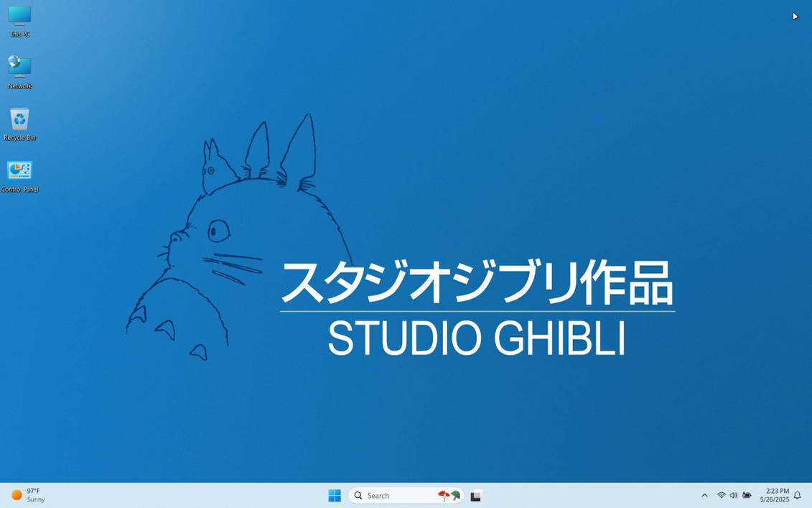The height and width of the screenshot is (508, 812).
Task: Open the Windows Start menu
Action: 335,496
